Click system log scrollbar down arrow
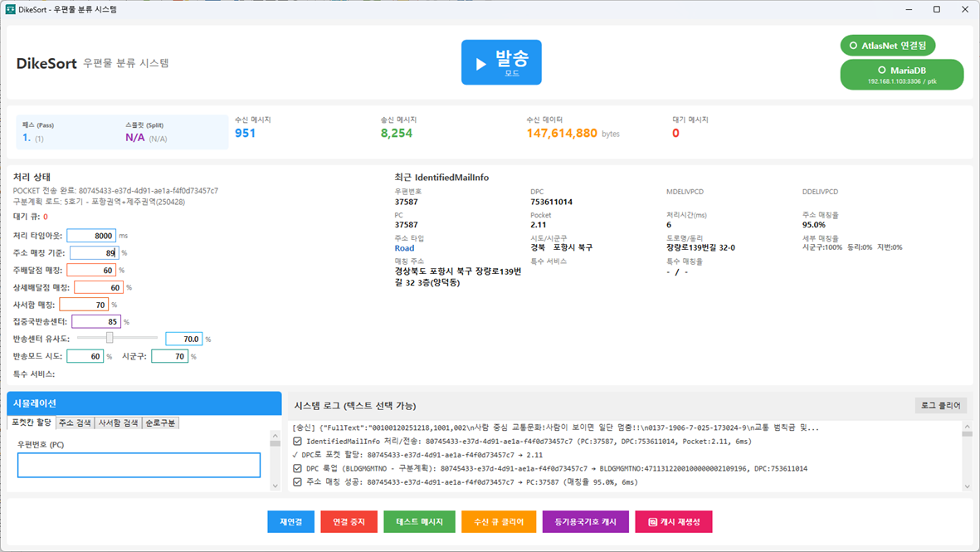The image size is (980, 552). click(x=967, y=486)
